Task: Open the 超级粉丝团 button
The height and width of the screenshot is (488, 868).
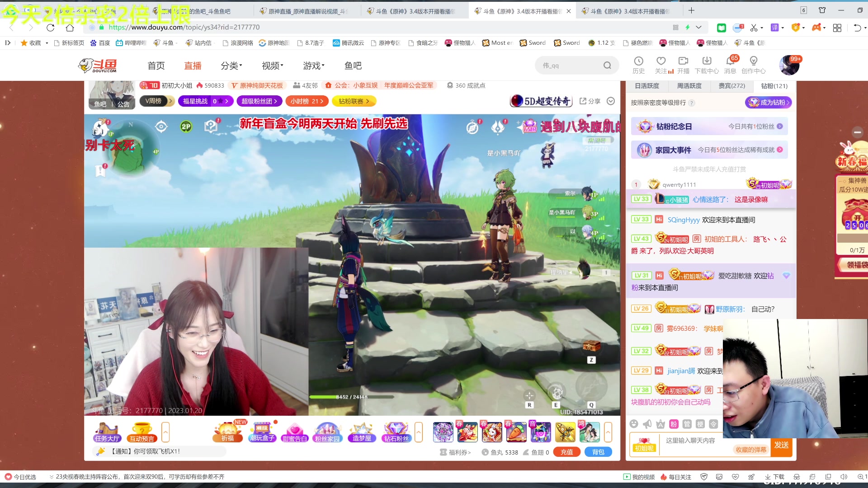Action: [259, 101]
